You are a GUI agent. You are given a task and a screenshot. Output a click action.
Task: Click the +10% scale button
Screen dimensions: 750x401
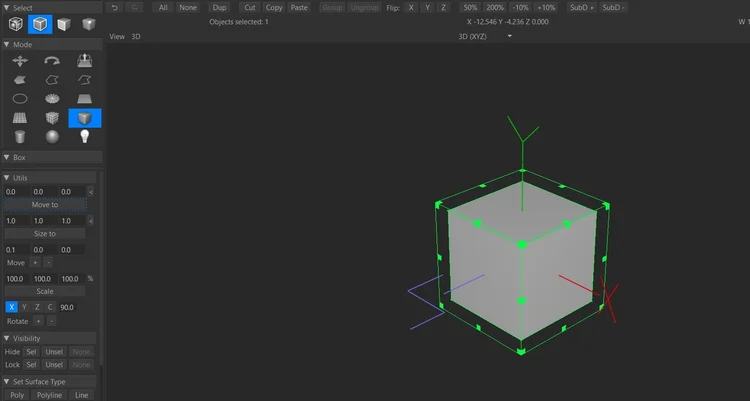click(546, 8)
